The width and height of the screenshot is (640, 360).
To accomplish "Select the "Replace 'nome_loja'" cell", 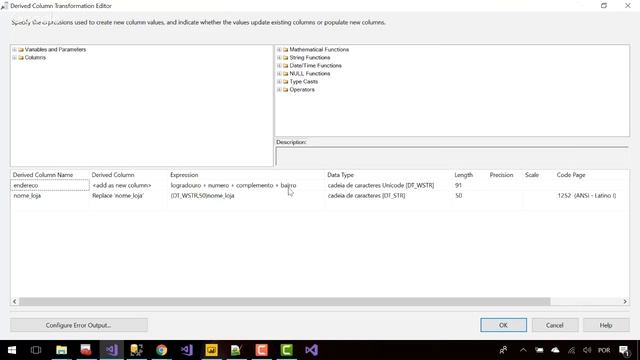I will (128, 196).
